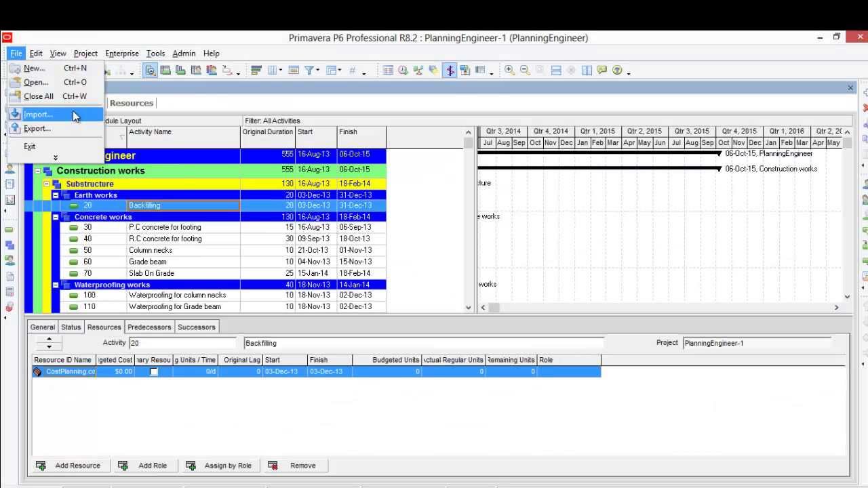Click the Timescale toolbar icon
Viewport: 868px width, 488px height.
point(294,70)
